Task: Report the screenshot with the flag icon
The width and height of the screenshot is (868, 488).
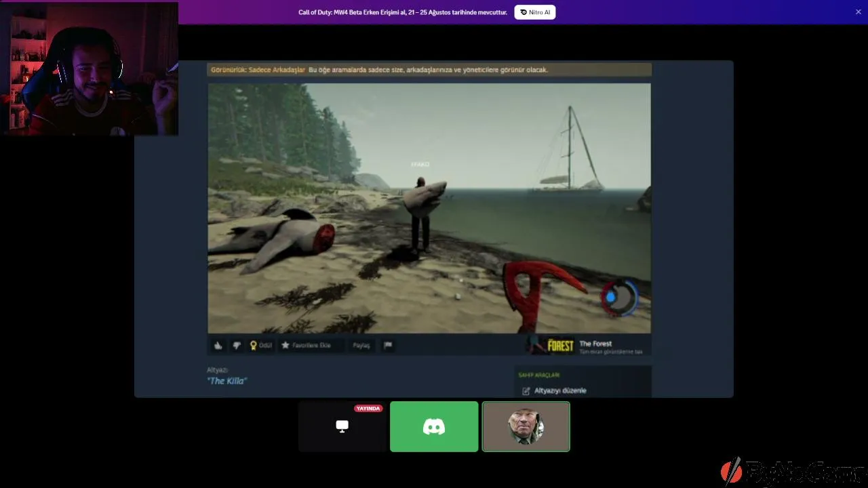Action: click(x=388, y=345)
